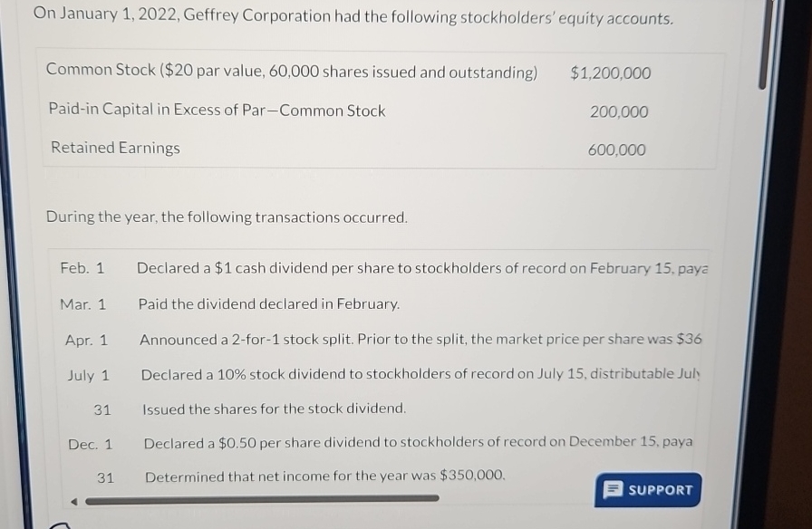Click the Dec. 1 dividend declaration line

381,443
